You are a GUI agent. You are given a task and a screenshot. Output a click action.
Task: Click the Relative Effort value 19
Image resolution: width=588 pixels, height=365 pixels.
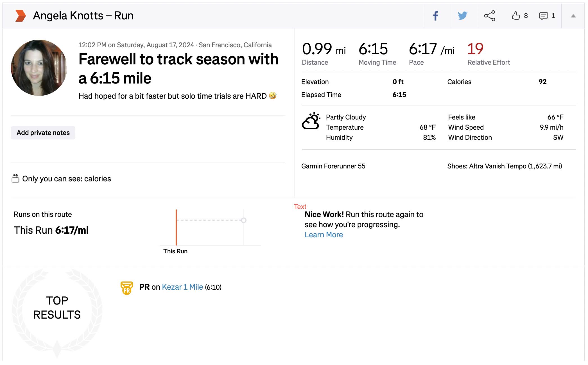point(475,49)
